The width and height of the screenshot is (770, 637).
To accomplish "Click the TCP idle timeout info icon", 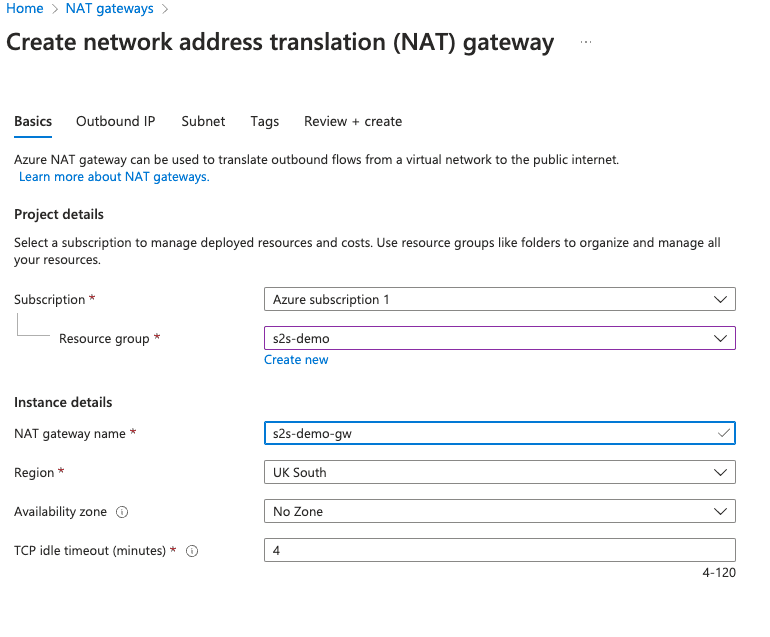I will click(x=192, y=551).
